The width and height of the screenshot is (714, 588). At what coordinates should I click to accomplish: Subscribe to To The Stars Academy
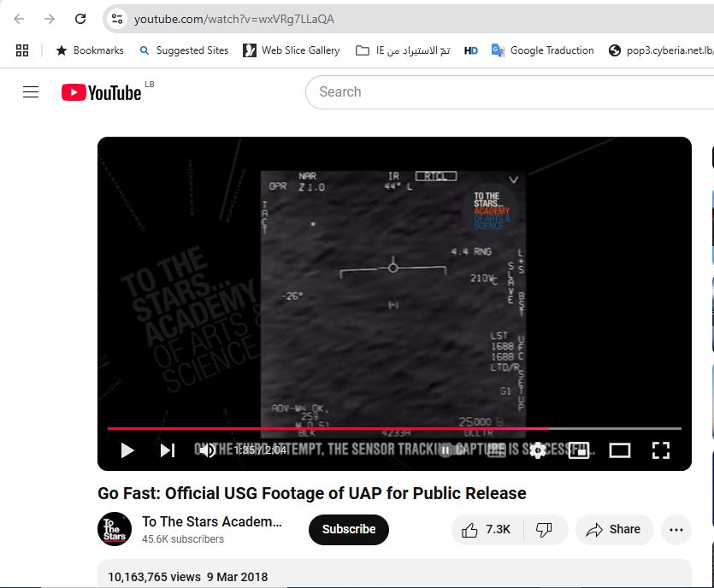348,530
